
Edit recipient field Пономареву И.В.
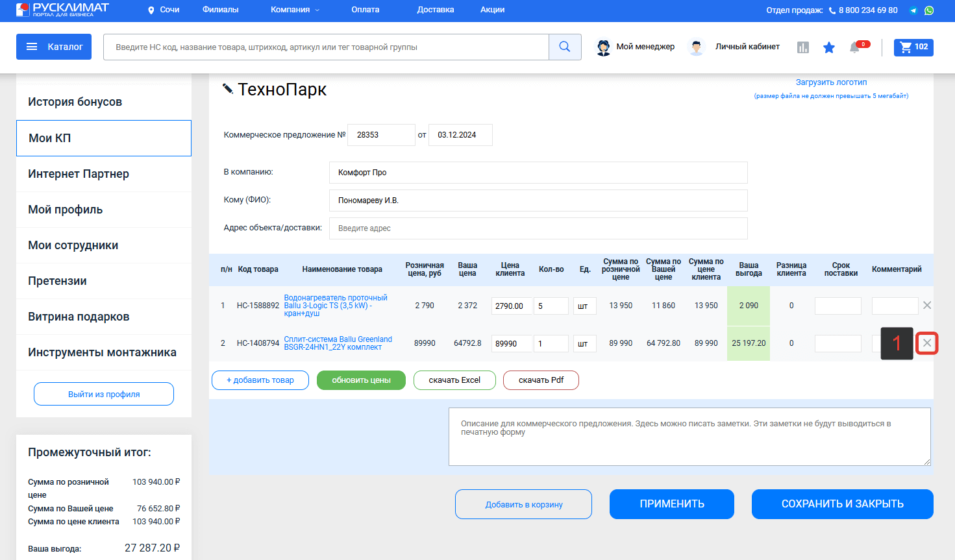538,201
